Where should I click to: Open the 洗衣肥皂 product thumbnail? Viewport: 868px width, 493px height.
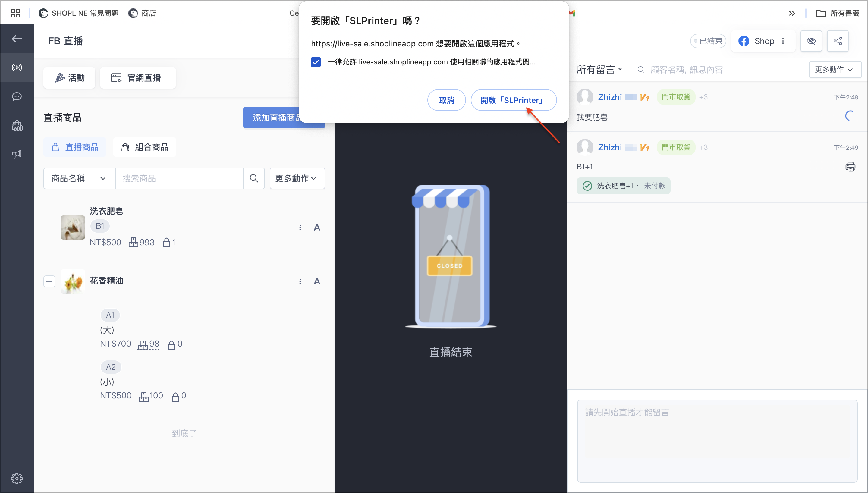[73, 228]
